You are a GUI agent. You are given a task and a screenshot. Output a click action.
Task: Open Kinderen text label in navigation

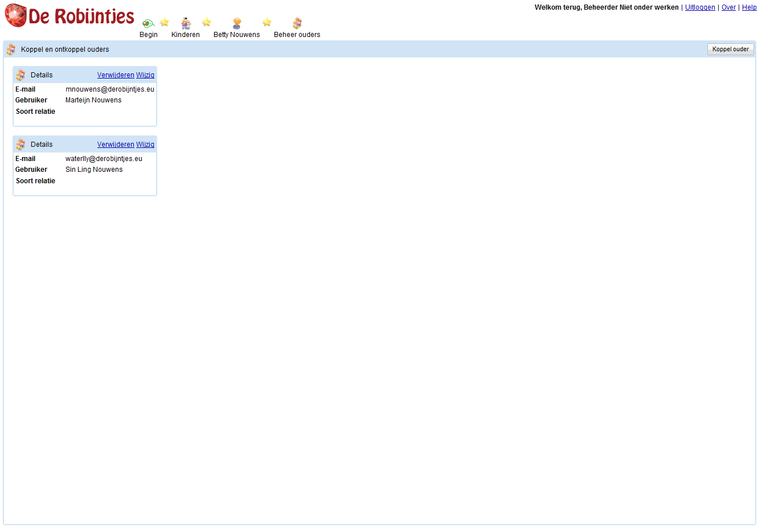tap(186, 35)
